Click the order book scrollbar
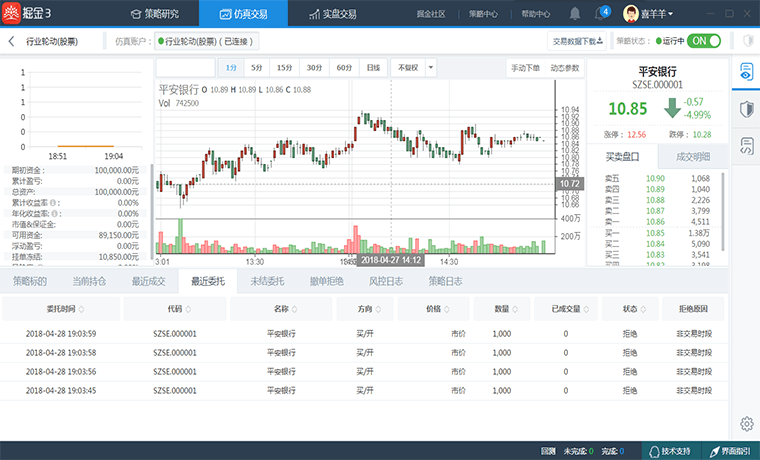The width and height of the screenshot is (760, 460). click(723, 211)
